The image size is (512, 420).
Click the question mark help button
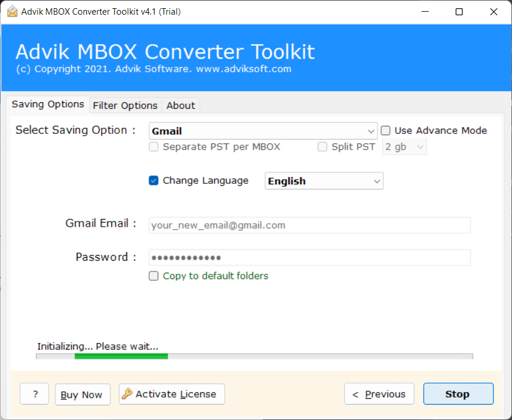pos(34,394)
